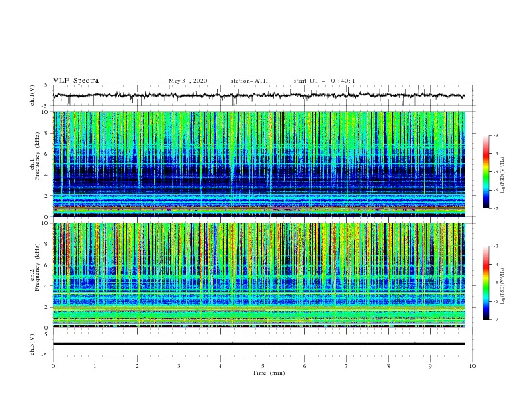Click the "0" tick on the time axis

[x=53, y=366]
